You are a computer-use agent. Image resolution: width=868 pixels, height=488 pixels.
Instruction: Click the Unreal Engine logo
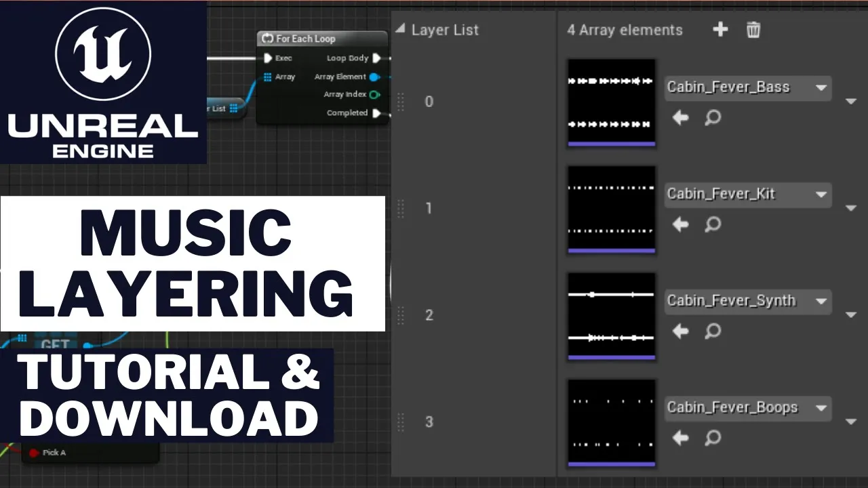pyautogui.click(x=103, y=81)
